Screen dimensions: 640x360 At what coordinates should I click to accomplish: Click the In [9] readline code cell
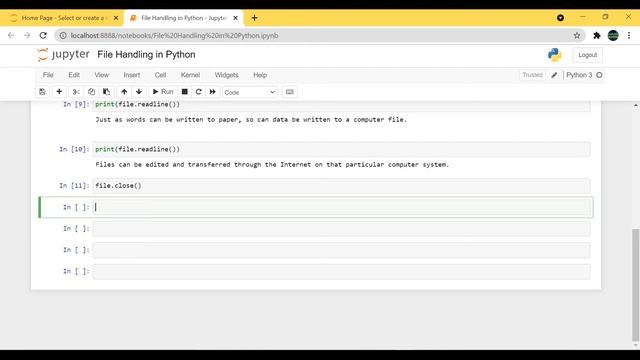pyautogui.click(x=341, y=105)
